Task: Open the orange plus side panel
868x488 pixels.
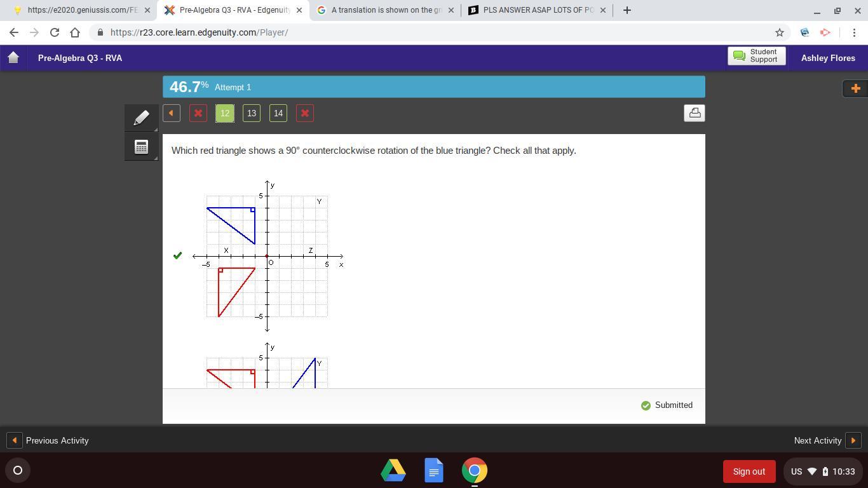Action: pyautogui.click(x=855, y=88)
